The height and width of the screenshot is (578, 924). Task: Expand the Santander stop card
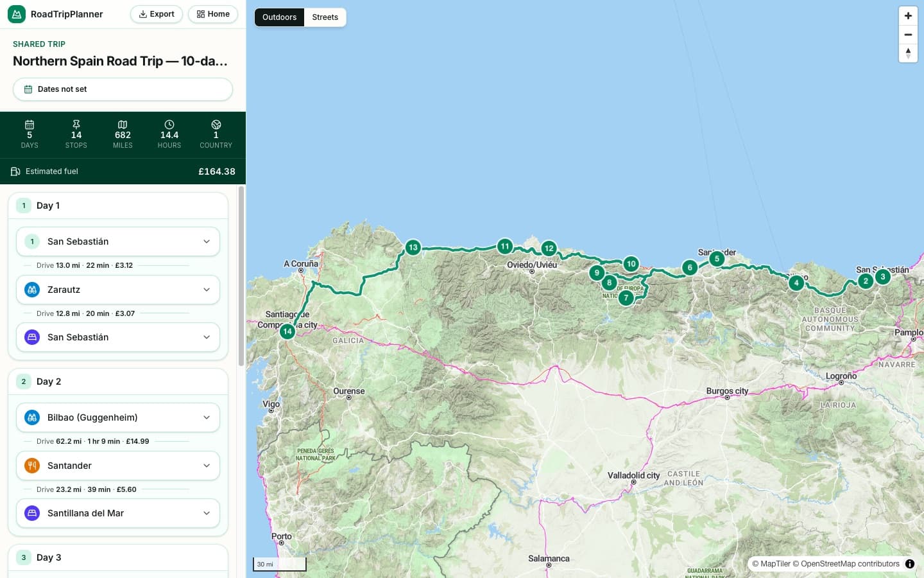tap(118, 466)
